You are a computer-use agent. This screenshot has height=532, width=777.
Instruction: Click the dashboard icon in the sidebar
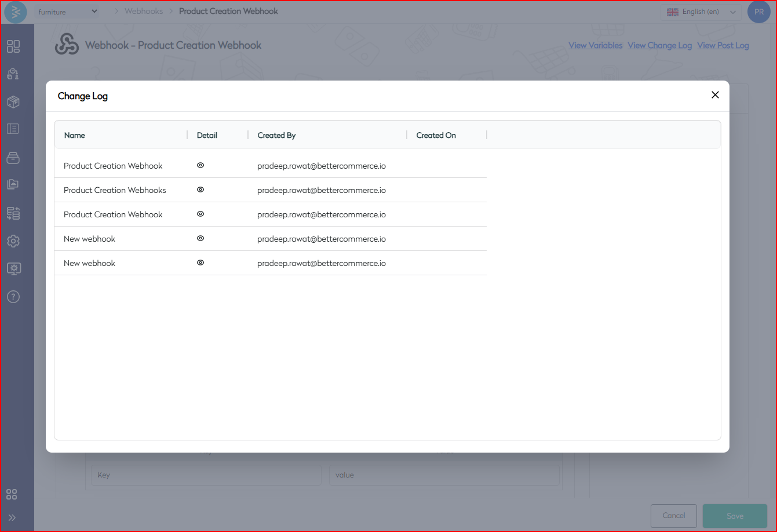click(x=13, y=46)
